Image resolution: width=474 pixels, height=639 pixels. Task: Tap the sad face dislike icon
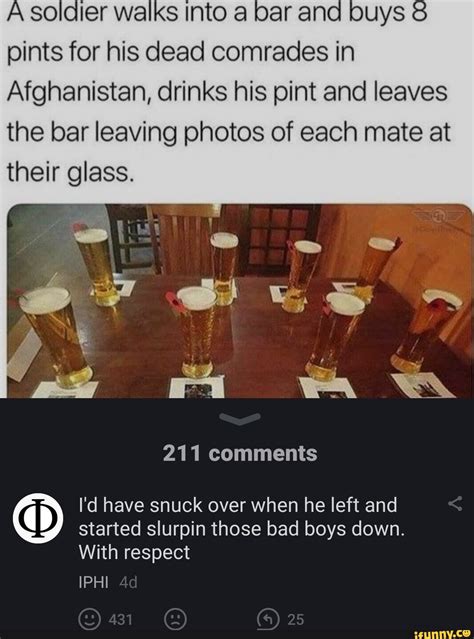pos(175,619)
